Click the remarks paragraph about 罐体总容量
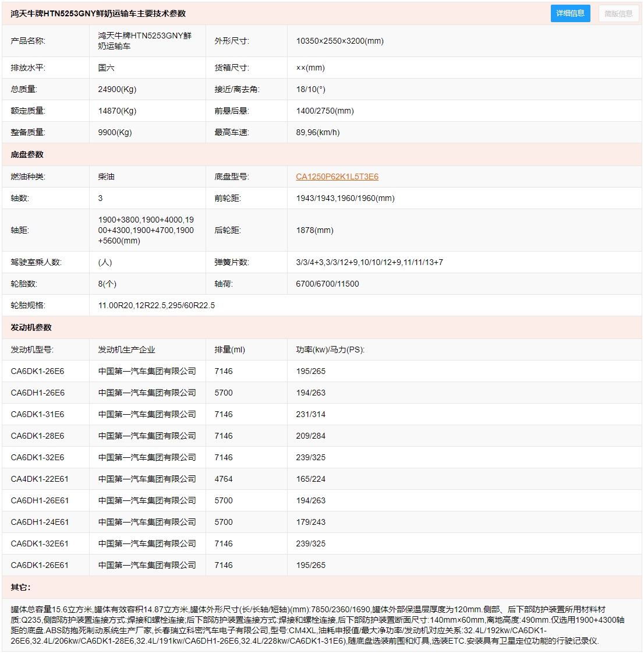 [x=317, y=625]
